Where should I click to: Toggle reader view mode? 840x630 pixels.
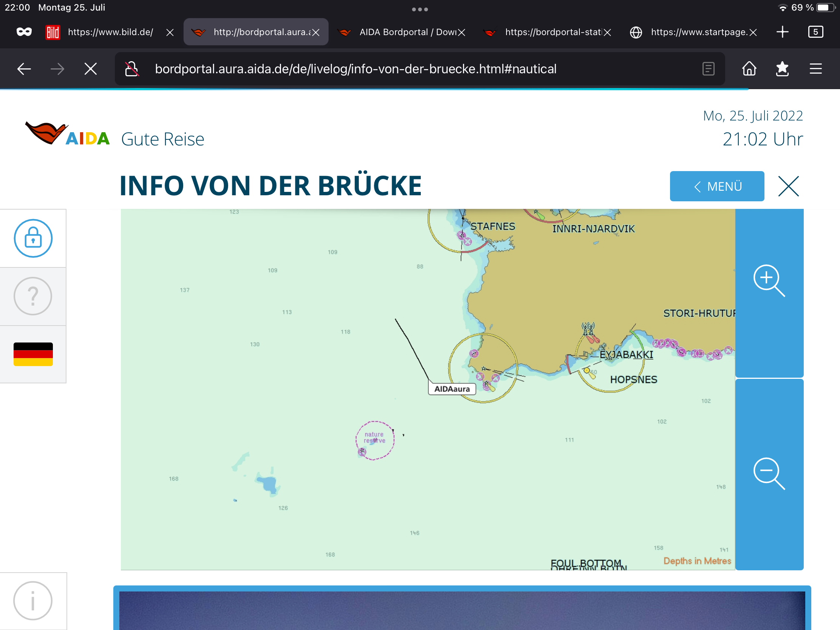(x=708, y=69)
